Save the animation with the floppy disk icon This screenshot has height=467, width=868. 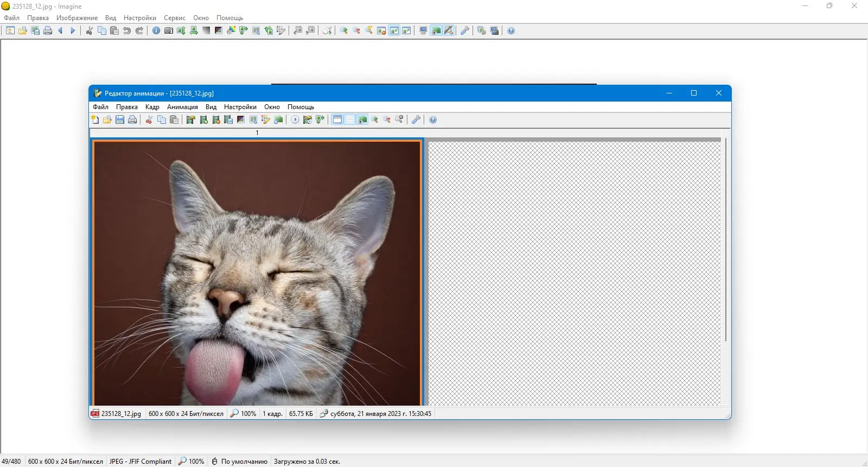click(x=120, y=119)
